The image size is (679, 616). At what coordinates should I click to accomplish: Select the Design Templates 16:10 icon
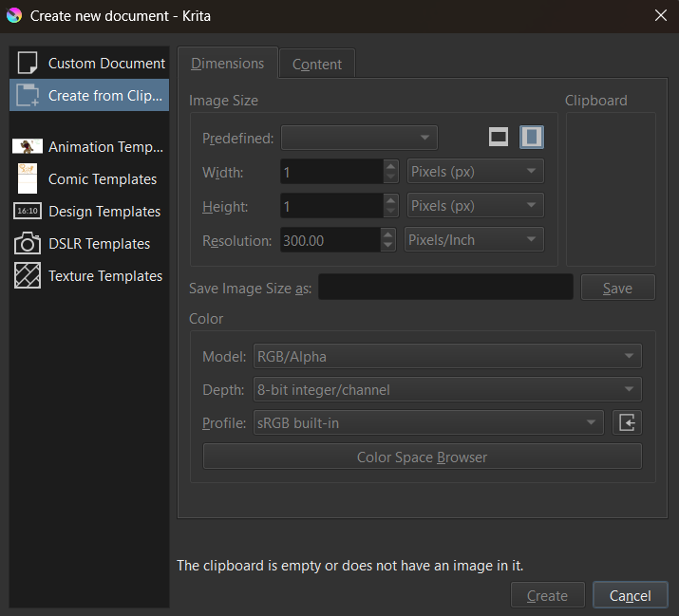click(28, 212)
